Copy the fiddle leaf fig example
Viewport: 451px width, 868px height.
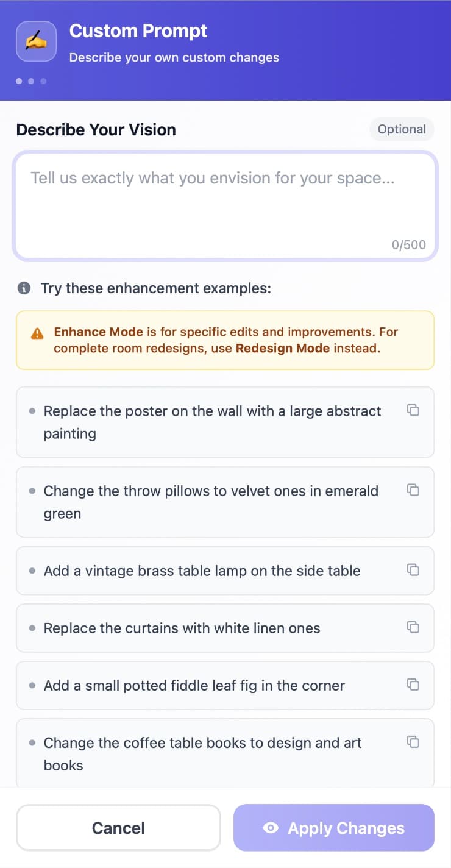[x=413, y=685]
